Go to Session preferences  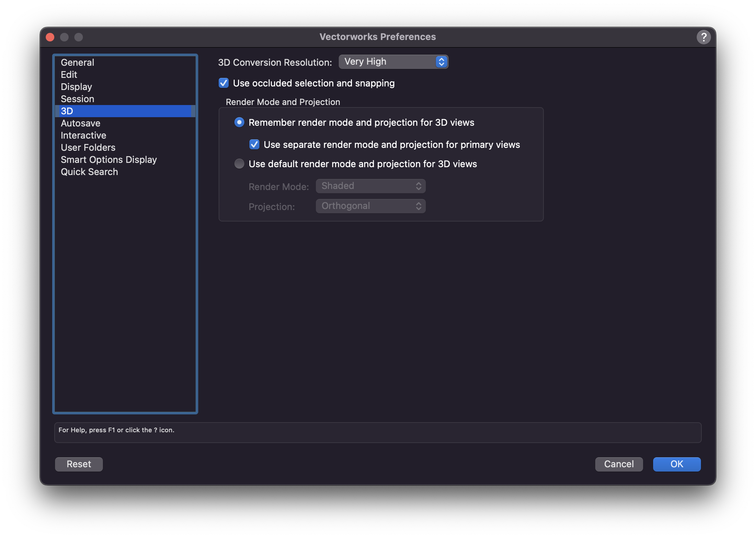coord(78,99)
